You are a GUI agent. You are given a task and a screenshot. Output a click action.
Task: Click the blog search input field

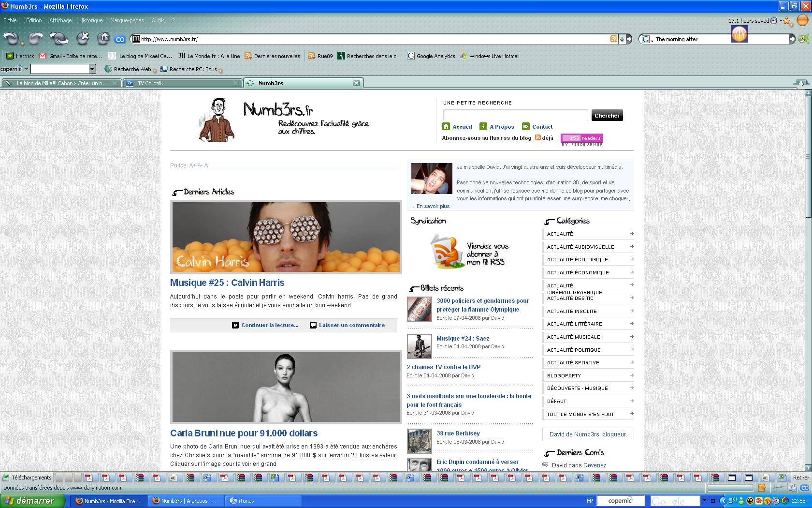click(515, 115)
